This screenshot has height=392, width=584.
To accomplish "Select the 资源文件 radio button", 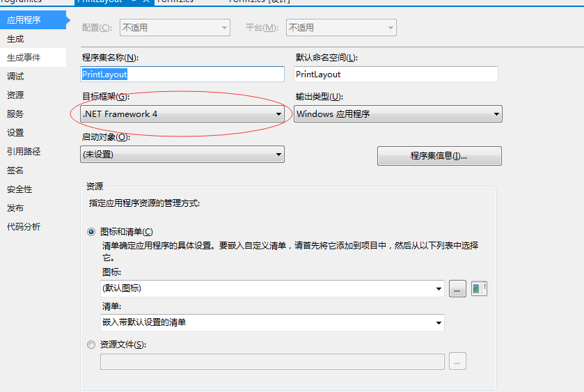I will click(x=91, y=345).
